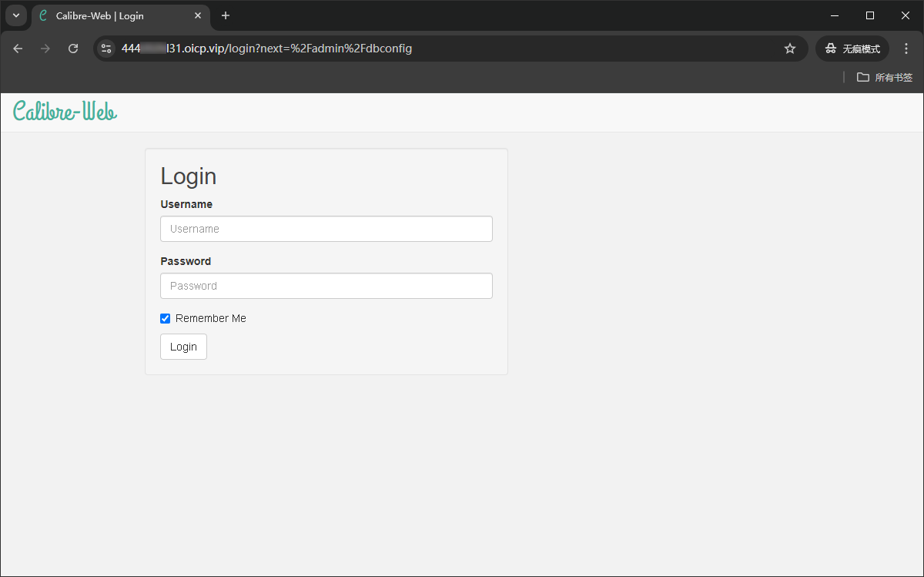Reload the current page
Viewport: 924px width, 577px height.
(73, 49)
